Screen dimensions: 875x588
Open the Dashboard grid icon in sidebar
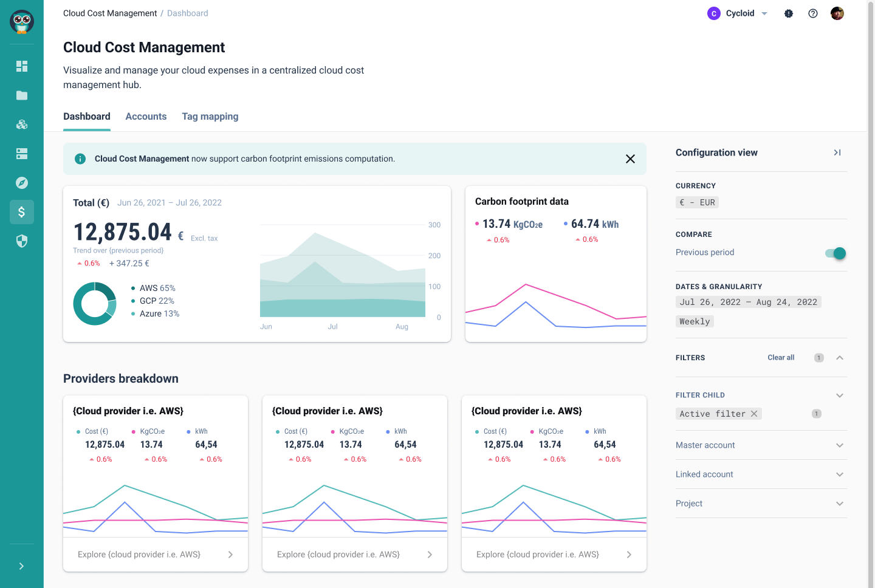(x=22, y=66)
